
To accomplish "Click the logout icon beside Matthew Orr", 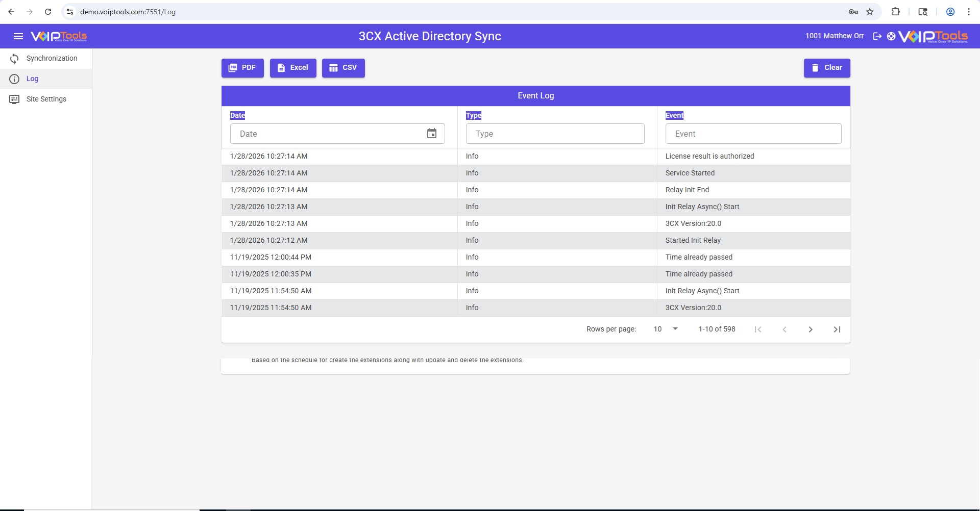I will click(x=877, y=36).
